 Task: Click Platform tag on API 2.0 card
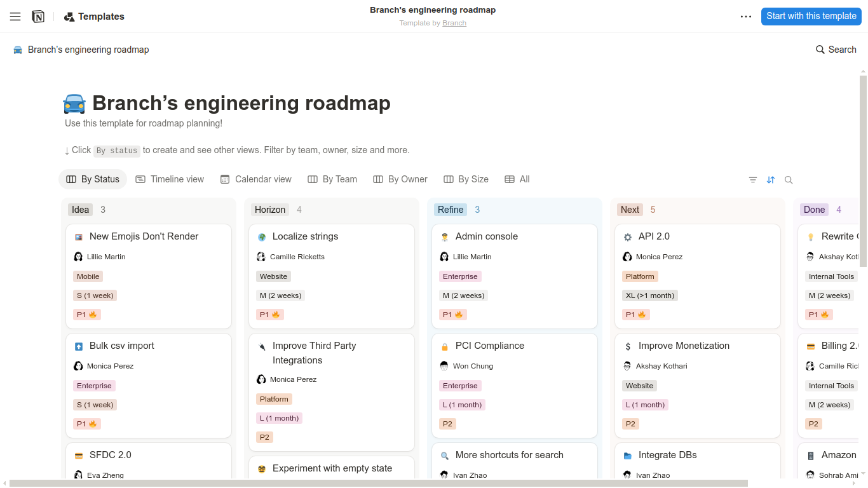pos(640,276)
